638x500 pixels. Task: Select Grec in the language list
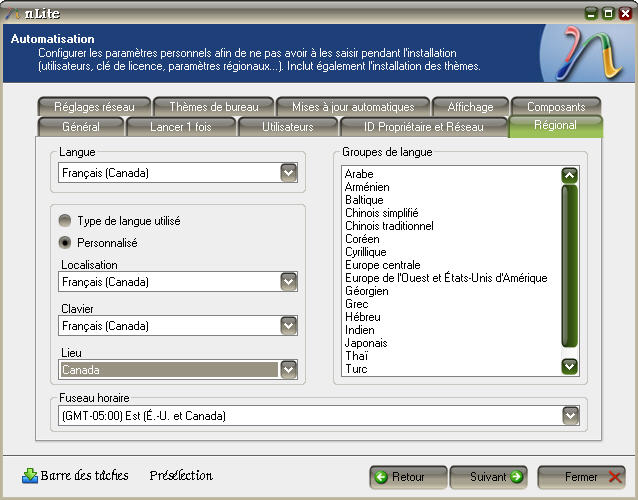(x=356, y=304)
